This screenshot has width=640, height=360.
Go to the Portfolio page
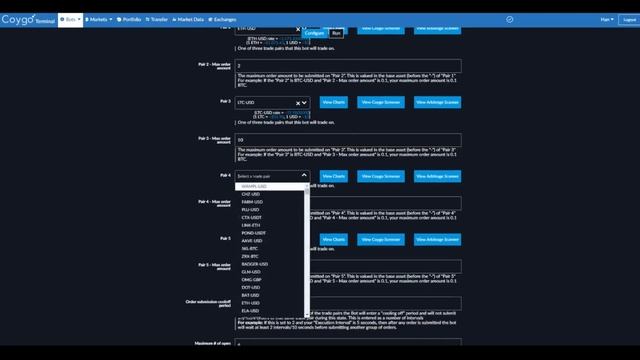click(129, 20)
